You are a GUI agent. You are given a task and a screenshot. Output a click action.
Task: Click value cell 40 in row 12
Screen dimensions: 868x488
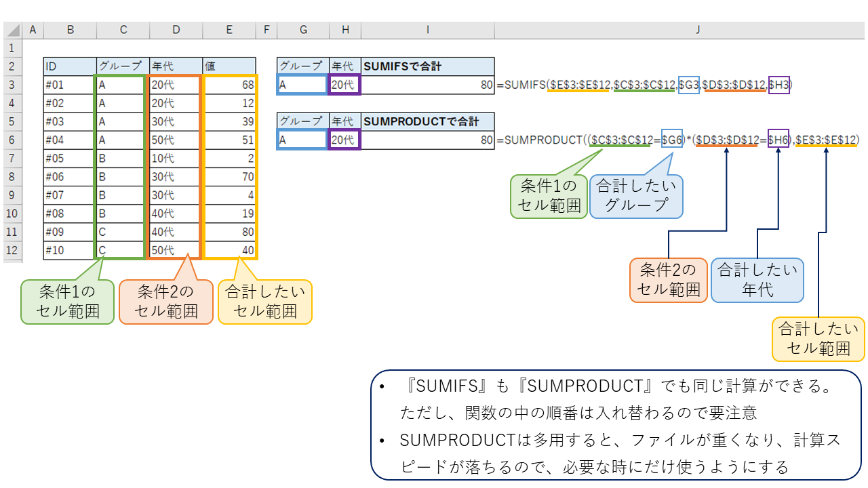click(x=229, y=250)
